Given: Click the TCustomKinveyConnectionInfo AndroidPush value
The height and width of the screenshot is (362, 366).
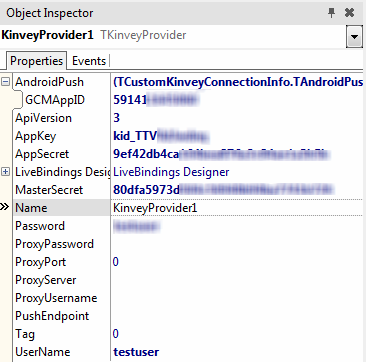Looking at the screenshot, I should 238,82.
